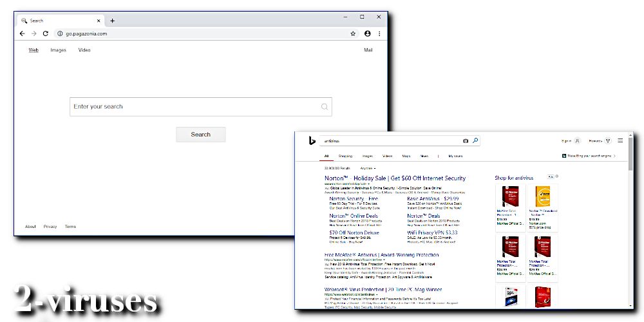Open Webroot Virus Protection ad headline
Image resolution: width=644 pixels, height=322 pixels.
pos(383,290)
